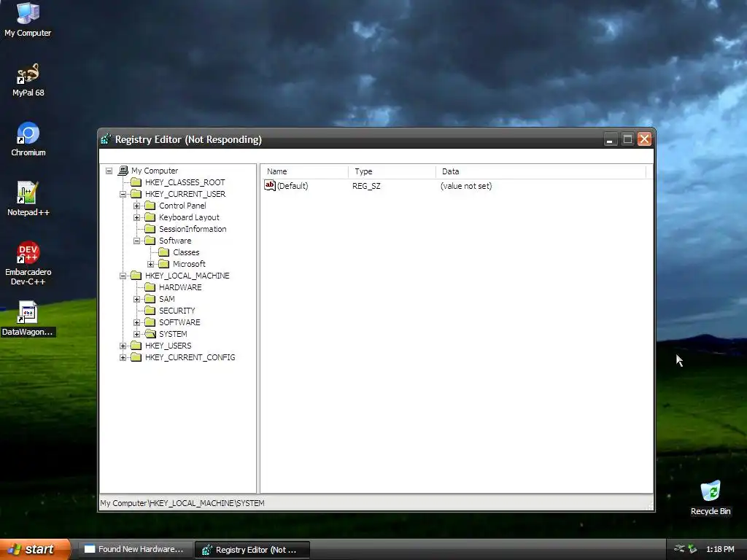Click the SECURITY folder icon
The width and height of the screenshot is (747, 560).
(150, 311)
